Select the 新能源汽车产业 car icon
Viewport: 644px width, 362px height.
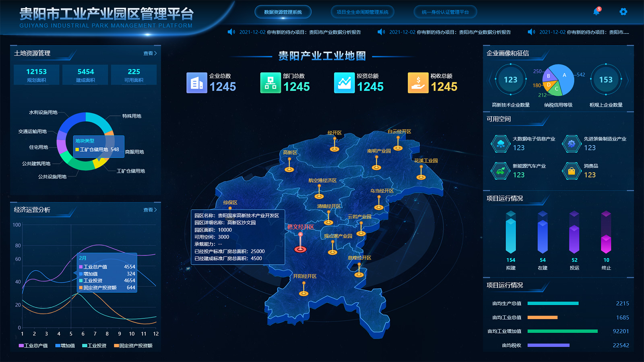pos(500,171)
